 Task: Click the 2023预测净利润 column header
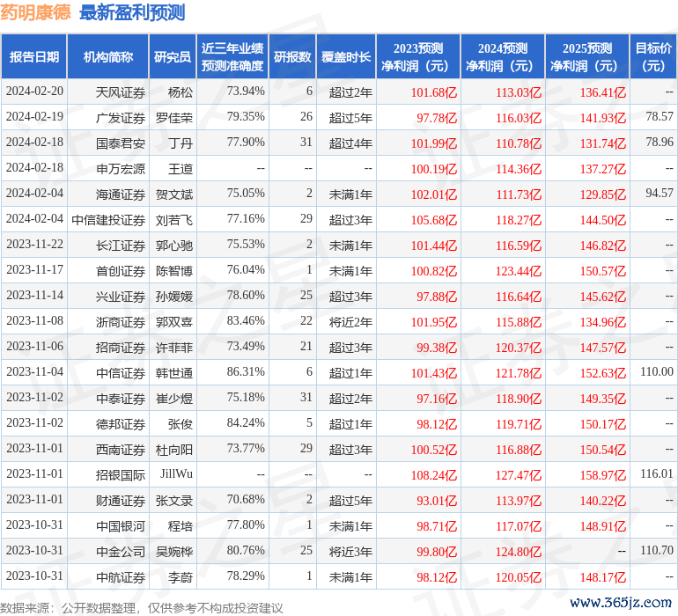(418, 56)
